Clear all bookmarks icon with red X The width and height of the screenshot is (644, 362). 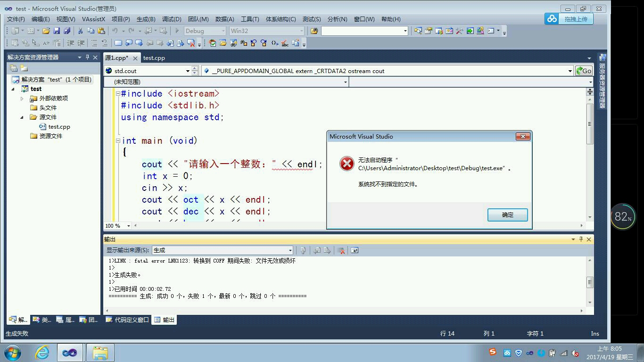(191, 43)
